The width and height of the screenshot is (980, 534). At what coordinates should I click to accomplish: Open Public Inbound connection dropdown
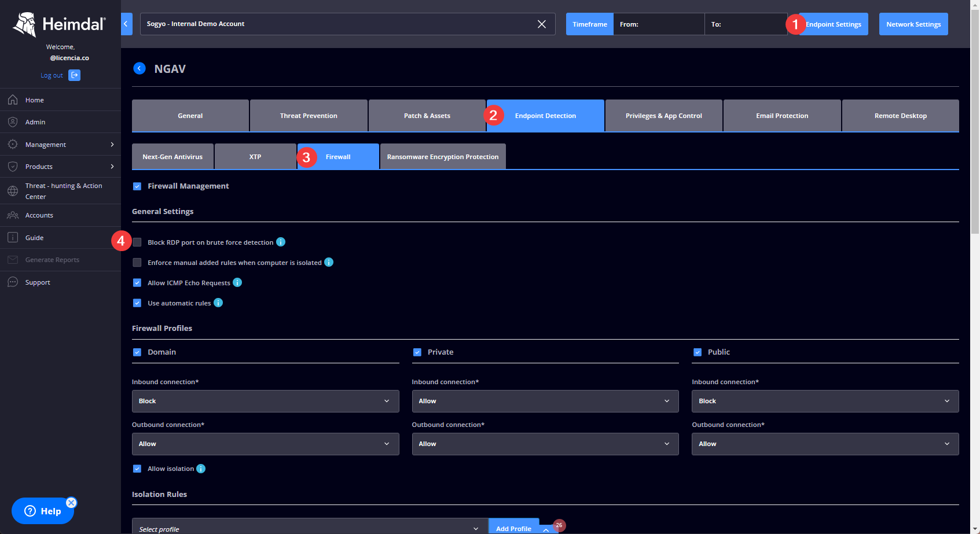pyautogui.click(x=825, y=401)
